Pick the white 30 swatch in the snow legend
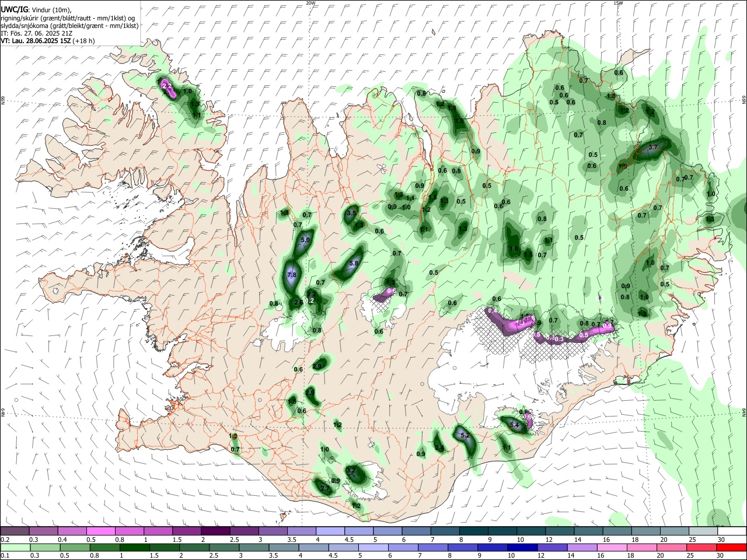This screenshot has height=560, width=747. [732, 531]
